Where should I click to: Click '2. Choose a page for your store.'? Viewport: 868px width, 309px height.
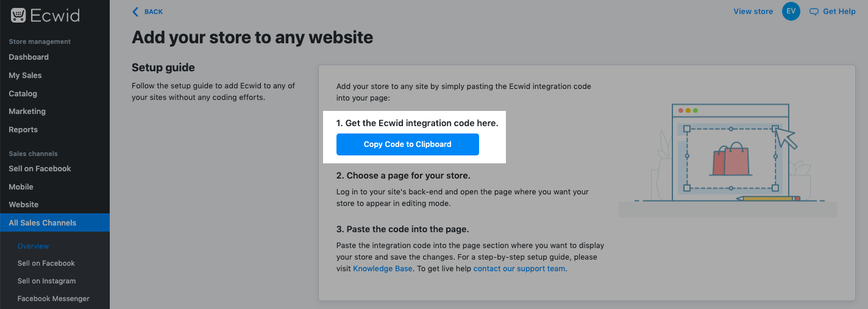pos(404,176)
